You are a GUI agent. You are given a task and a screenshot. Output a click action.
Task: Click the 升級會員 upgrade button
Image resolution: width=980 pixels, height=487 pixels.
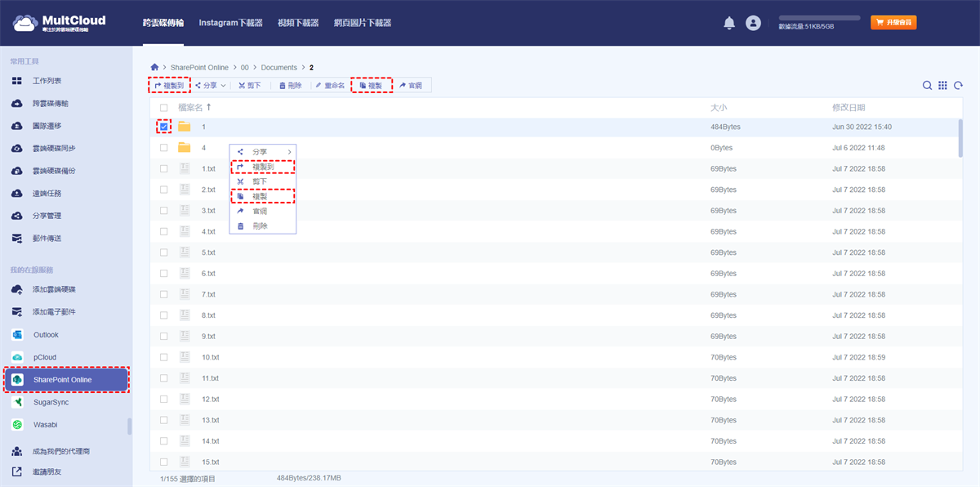[x=893, y=23]
